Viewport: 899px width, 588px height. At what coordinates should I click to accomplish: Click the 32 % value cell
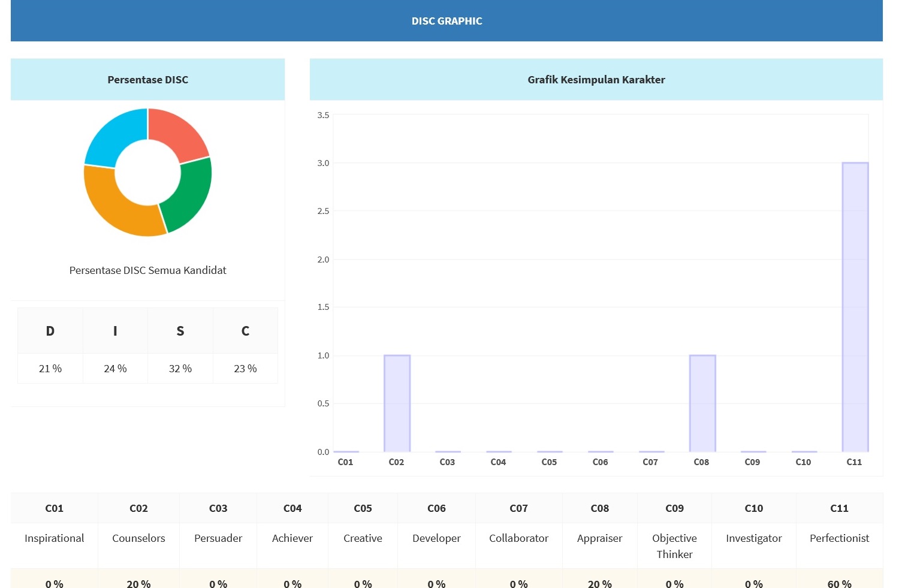tap(180, 369)
